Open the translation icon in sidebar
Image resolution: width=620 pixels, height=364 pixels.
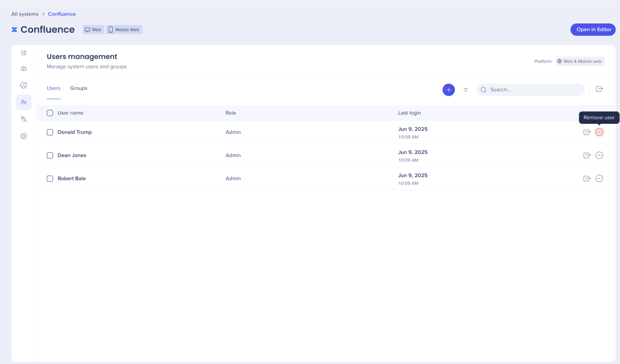click(x=24, y=119)
